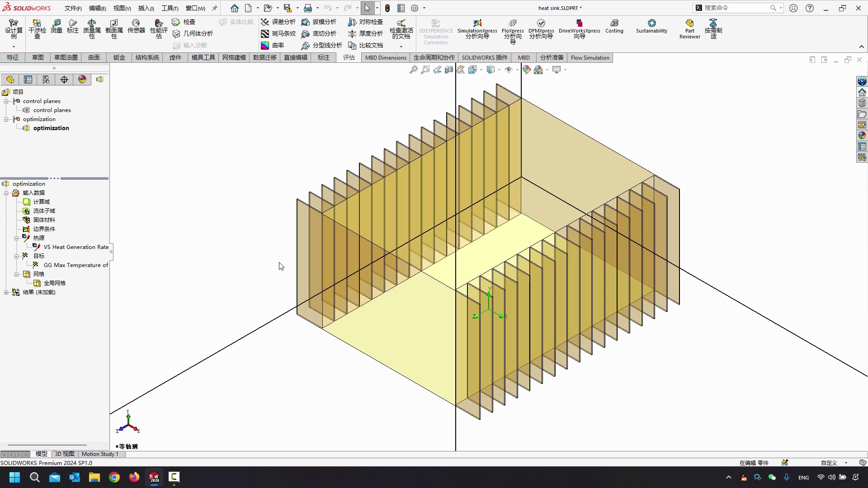Viewport: 868px width, 488px height.
Task: Click 整屏显示全图 zoom-to-fit icon
Action: [x=413, y=70]
